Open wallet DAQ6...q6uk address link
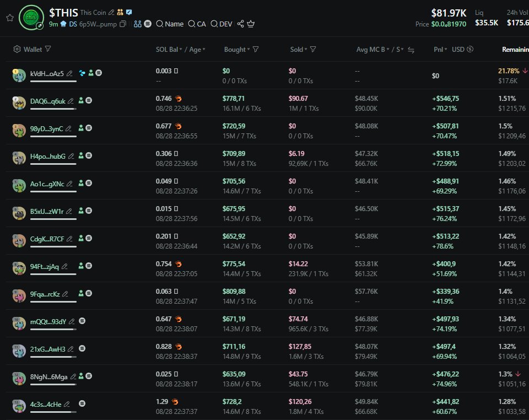Viewport: 529px width, 420px height. click(x=47, y=101)
